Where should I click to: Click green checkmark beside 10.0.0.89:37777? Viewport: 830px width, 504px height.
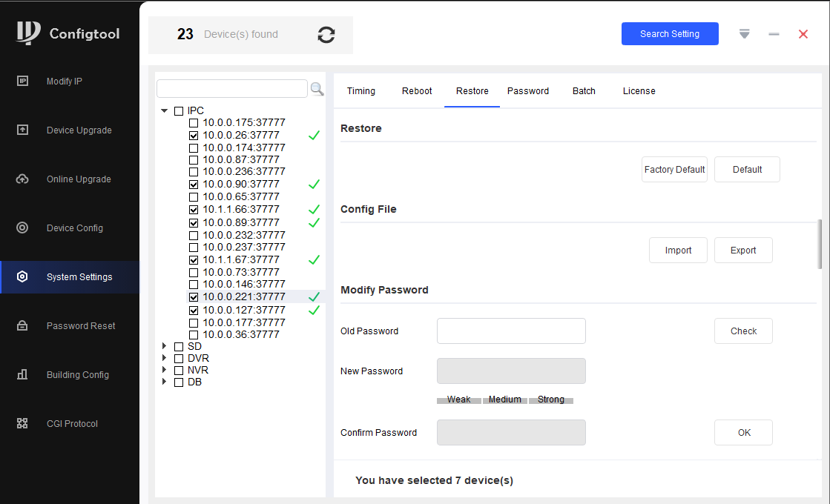coord(314,222)
